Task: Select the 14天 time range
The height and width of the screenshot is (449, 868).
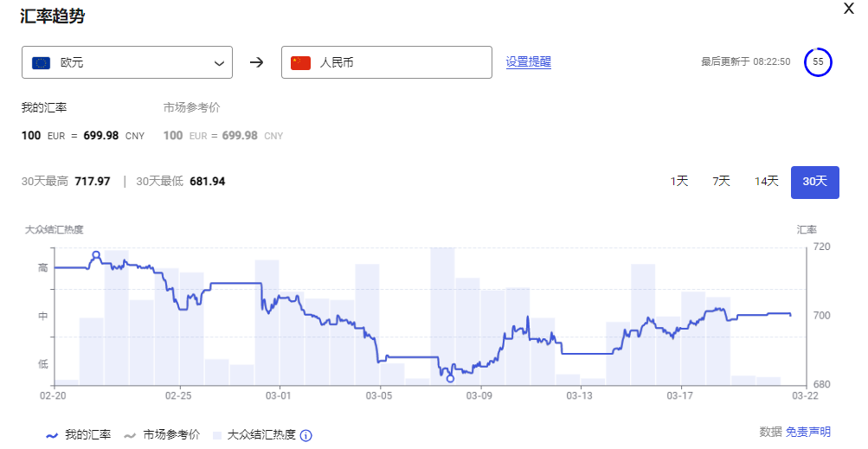Action: [766, 182]
